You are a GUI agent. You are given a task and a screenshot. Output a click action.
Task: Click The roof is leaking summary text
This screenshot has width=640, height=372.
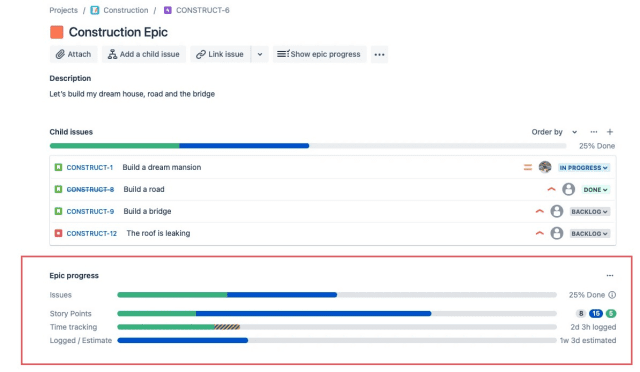(x=158, y=234)
